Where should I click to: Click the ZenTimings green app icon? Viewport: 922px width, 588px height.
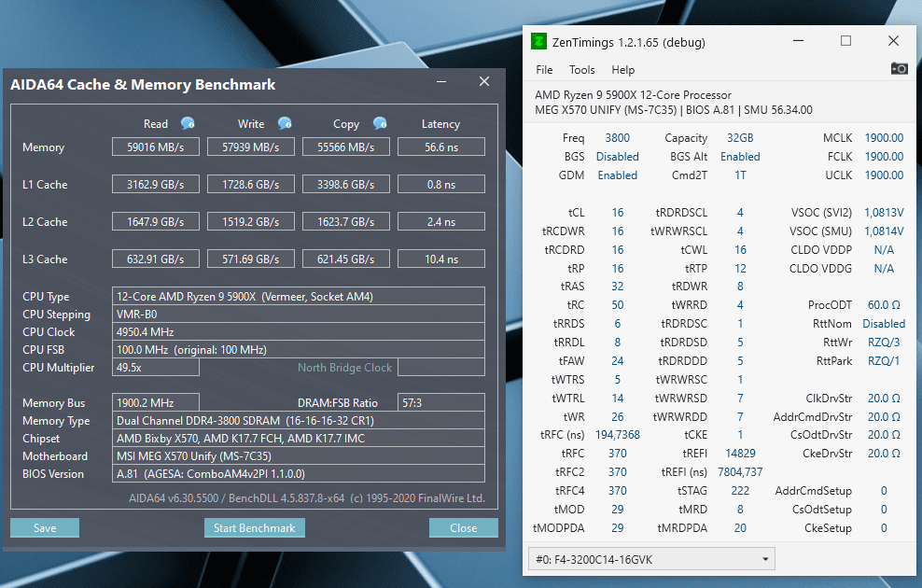click(538, 42)
